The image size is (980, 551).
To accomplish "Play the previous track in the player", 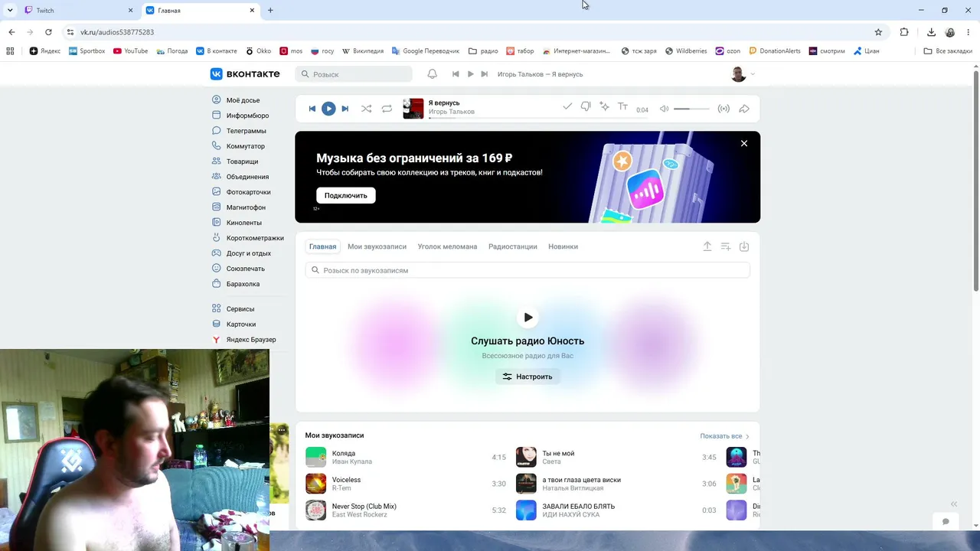I will 312,109.
